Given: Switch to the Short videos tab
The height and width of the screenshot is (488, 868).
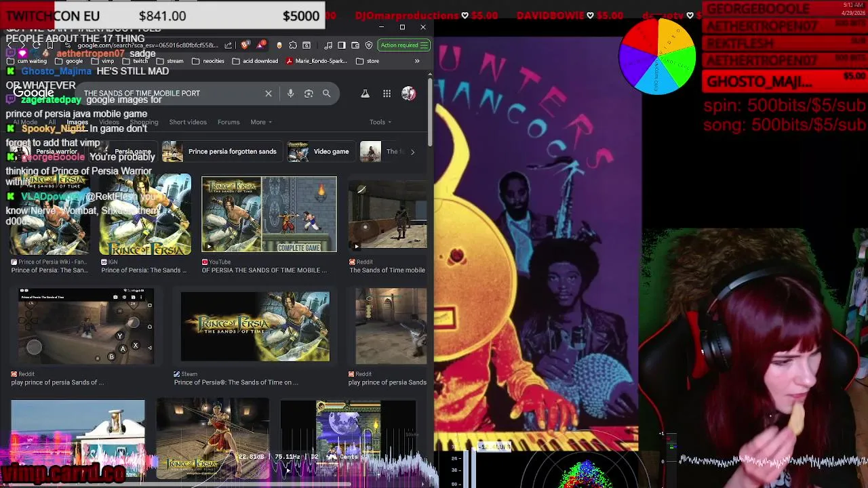Looking at the screenshot, I should coord(188,122).
